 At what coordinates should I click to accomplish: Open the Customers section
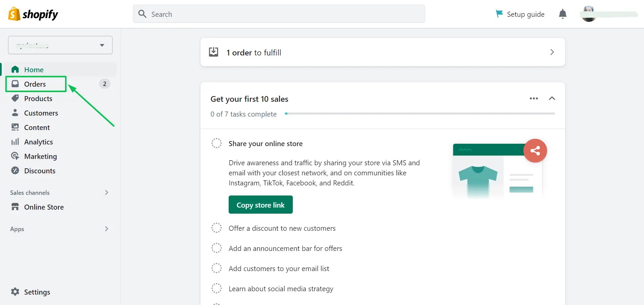(41, 113)
